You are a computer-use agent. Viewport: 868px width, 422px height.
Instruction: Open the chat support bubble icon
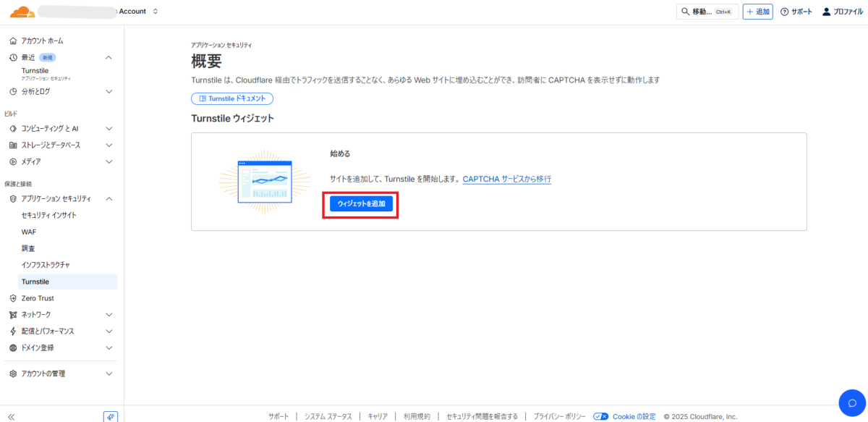[x=851, y=402]
